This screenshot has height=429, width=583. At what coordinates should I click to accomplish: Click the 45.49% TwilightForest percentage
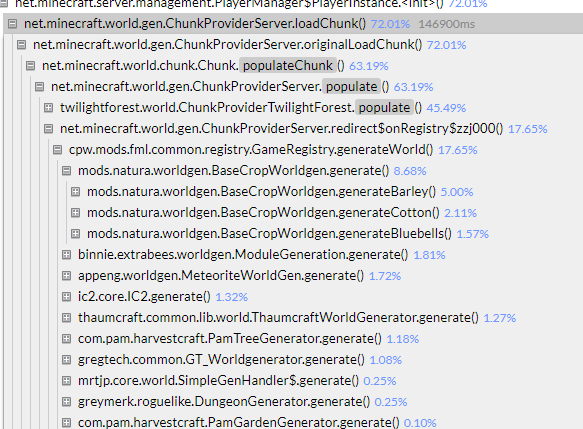click(x=446, y=108)
